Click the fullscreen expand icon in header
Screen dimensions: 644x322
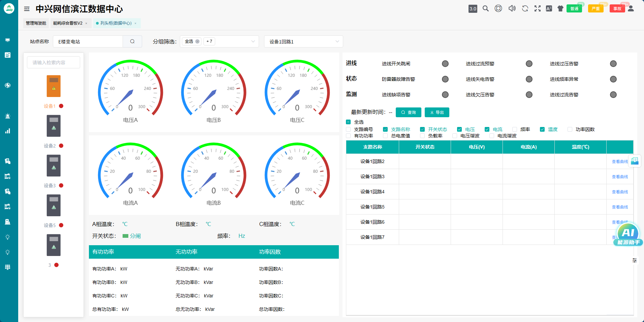click(538, 9)
